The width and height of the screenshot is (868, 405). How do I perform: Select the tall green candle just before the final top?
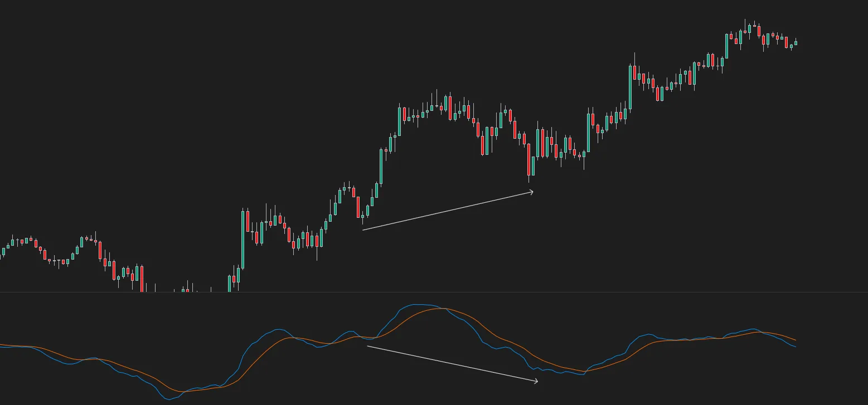[x=726, y=46]
